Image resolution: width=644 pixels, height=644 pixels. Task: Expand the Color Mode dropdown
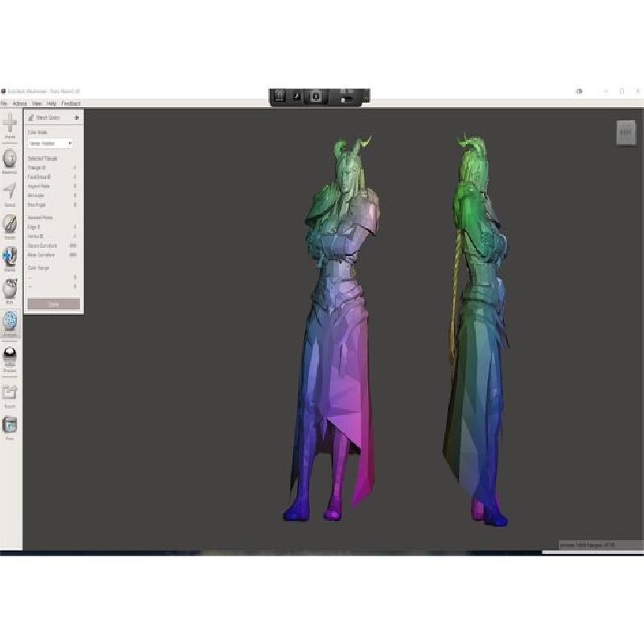[50, 143]
